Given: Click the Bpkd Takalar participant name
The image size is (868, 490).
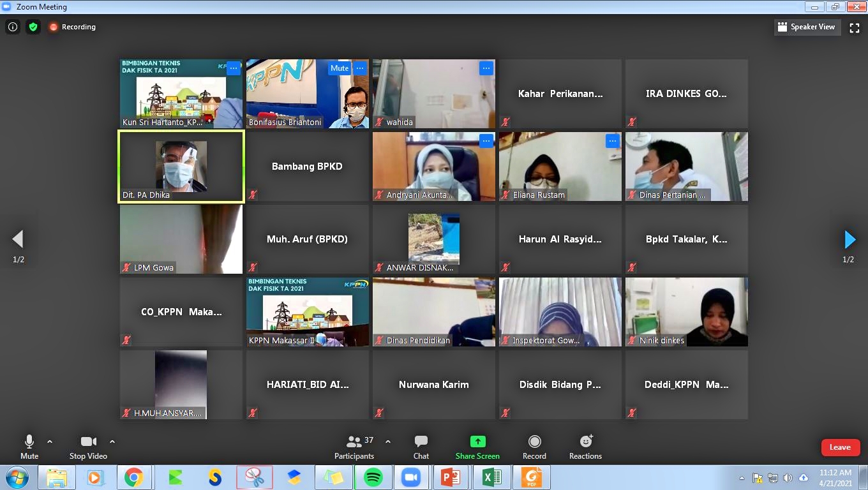Looking at the screenshot, I should [686, 239].
